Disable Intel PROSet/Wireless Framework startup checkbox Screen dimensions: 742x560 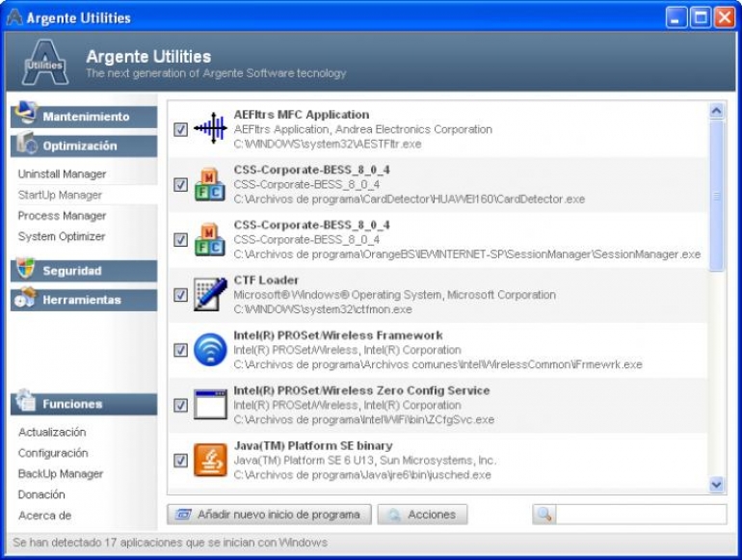pyautogui.click(x=180, y=350)
